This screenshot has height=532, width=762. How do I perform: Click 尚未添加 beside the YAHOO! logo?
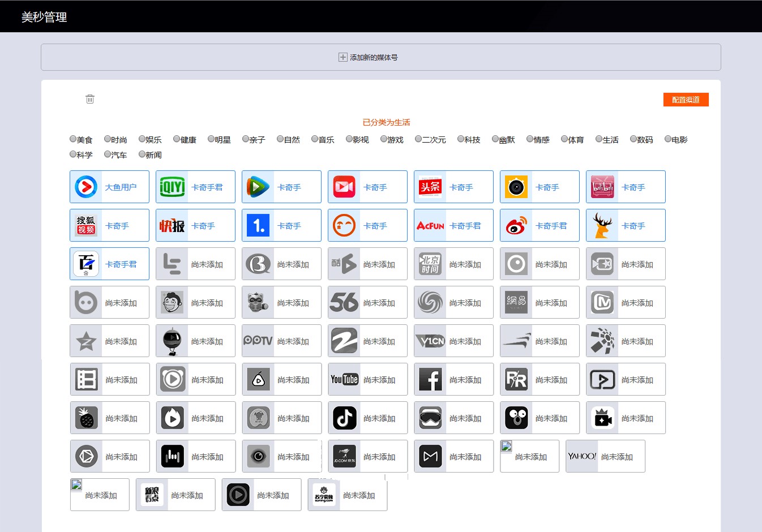(617, 457)
